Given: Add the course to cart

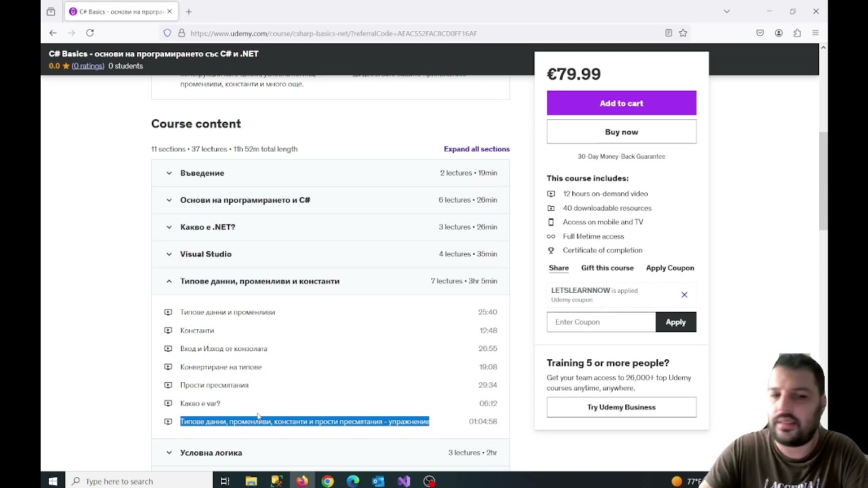Looking at the screenshot, I should [x=621, y=103].
